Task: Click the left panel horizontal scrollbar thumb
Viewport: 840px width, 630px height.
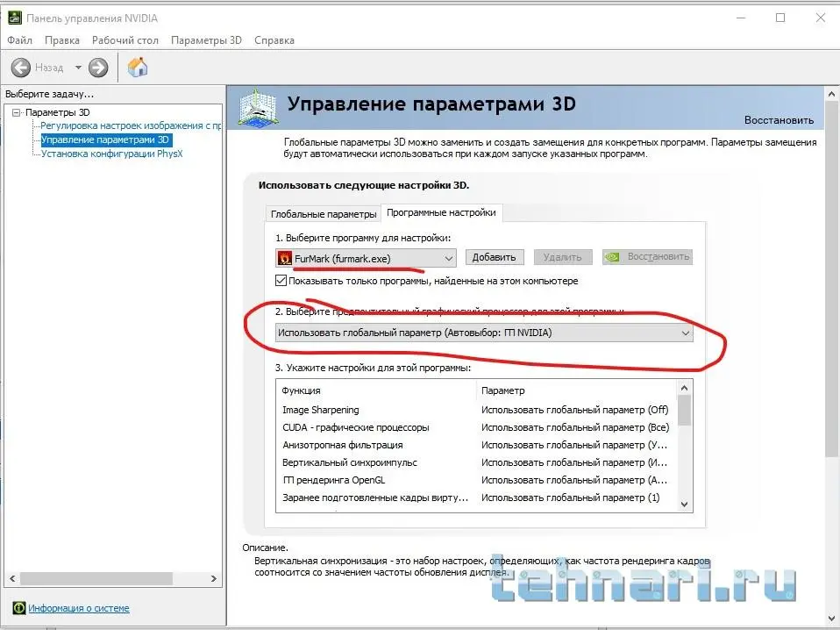Action: pyautogui.click(x=96, y=578)
